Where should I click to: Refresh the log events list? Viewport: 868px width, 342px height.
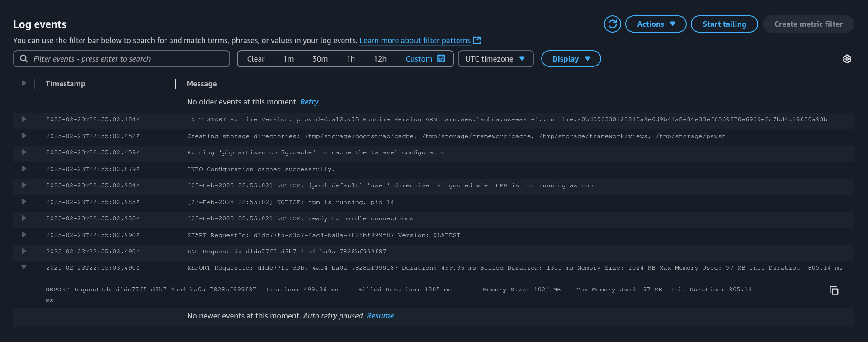[612, 24]
